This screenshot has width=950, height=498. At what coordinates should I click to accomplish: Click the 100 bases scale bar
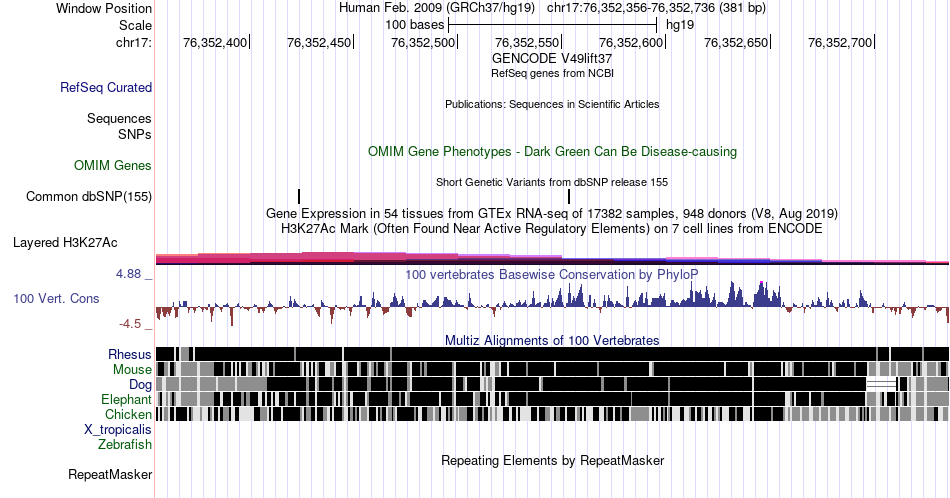click(x=552, y=25)
